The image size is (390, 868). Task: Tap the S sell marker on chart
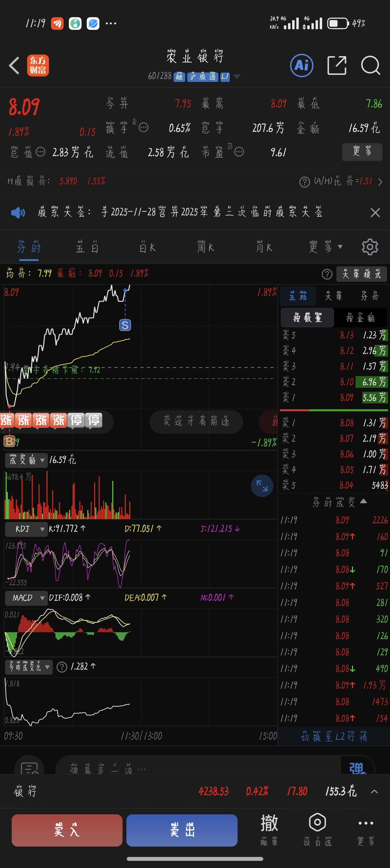125,325
